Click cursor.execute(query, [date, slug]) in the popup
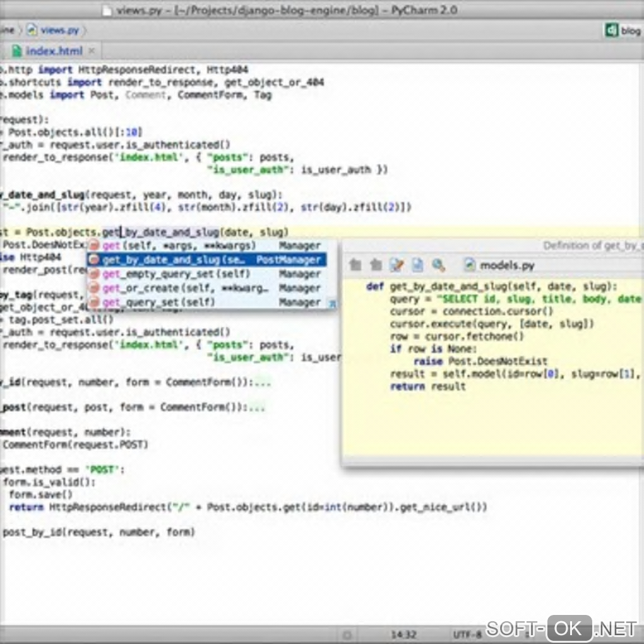 pyautogui.click(x=492, y=324)
